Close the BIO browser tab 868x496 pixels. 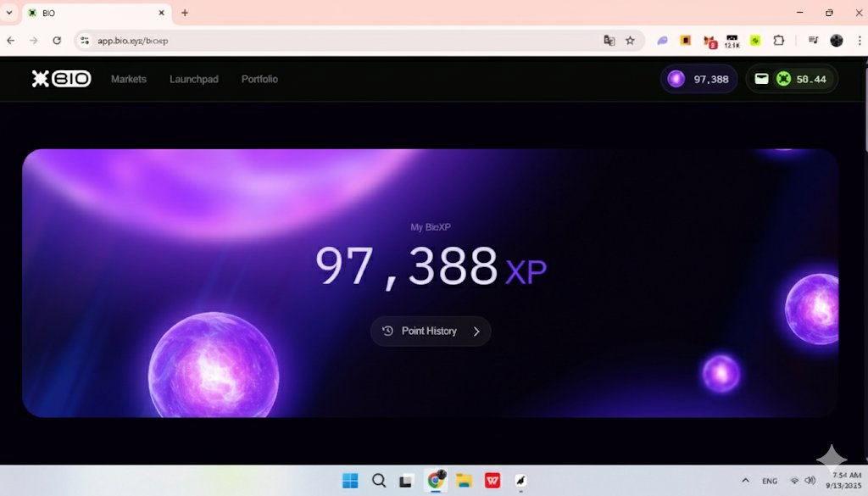click(x=162, y=13)
